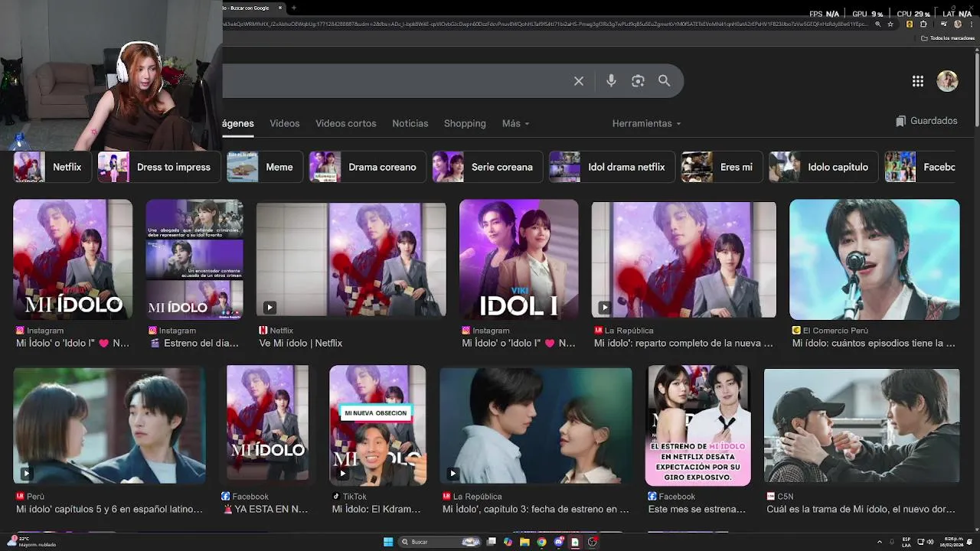The width and height of the screenshot is (980, 551).
Task: Open Todos los marcadores folder
Action: pos(948,38)
